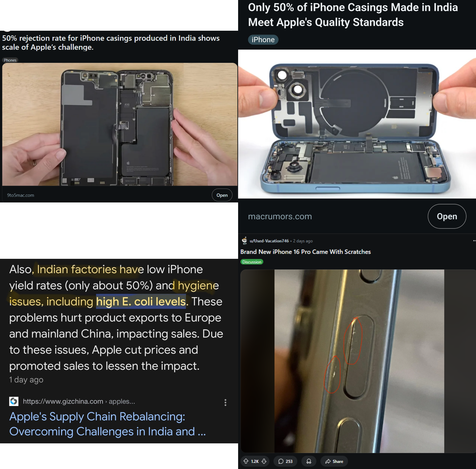Open the gizchina.com URL breadcrumb
Viewport: 476px width, 469px height.
click(x=79, y=401)
